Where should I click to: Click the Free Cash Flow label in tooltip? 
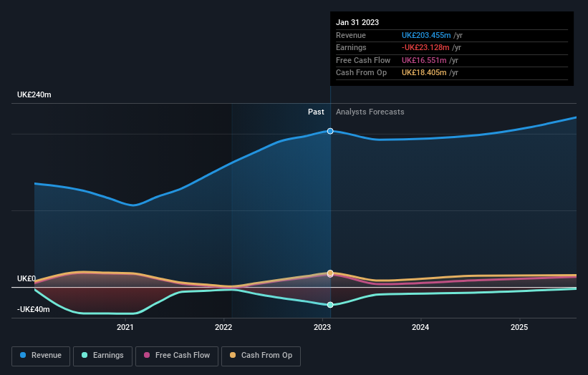pyautogui.click(x=363, y=60)
